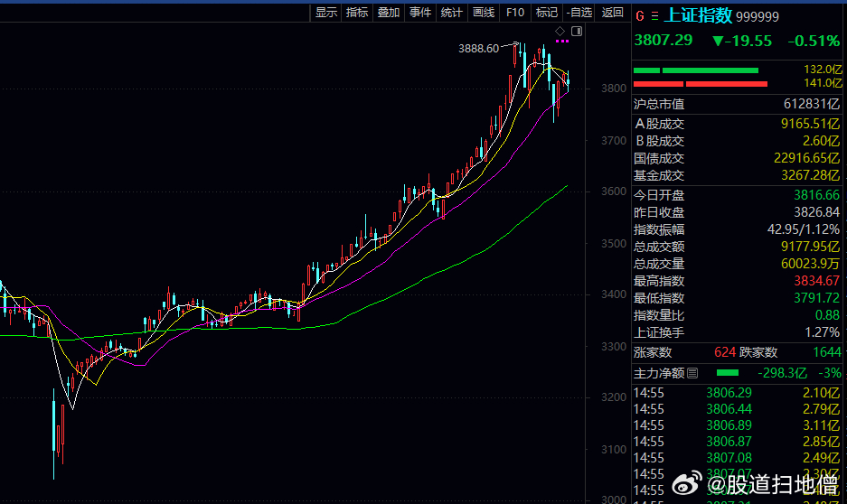Click the 指数振幅 value 42.95/1.12%

804,229
